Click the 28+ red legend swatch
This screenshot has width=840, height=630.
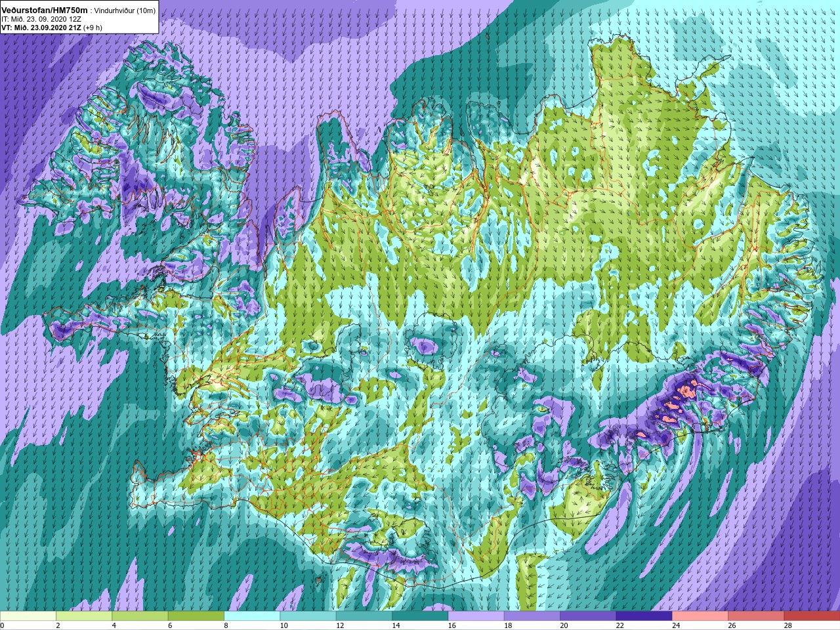coord(812,616)
